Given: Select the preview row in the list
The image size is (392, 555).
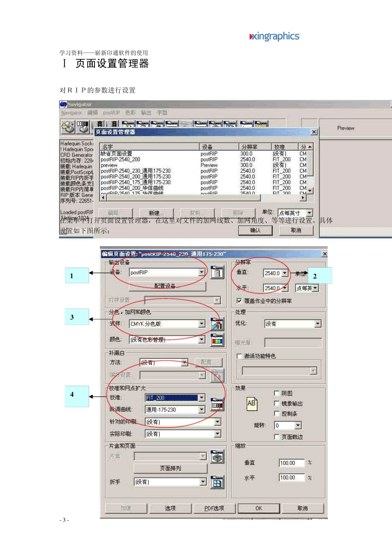Looking at the screenshot, I should 204,165.
